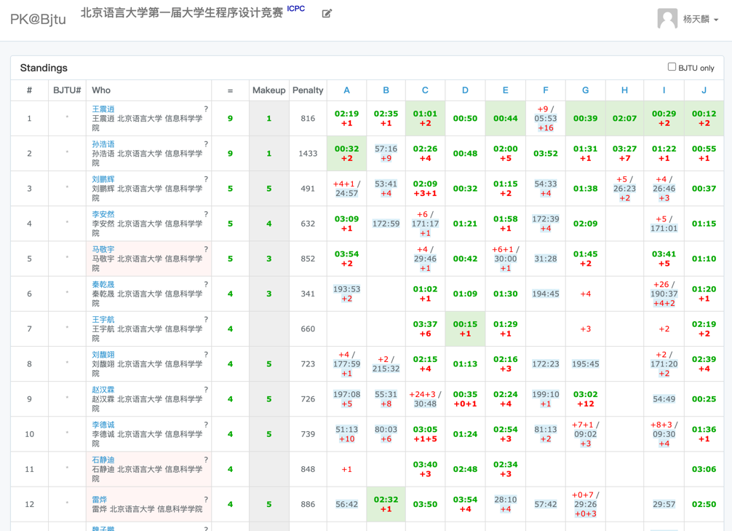The image size is (732, 531).
Task: Click question mark in 秦乾晟 row
Action: tap(206, 284)
